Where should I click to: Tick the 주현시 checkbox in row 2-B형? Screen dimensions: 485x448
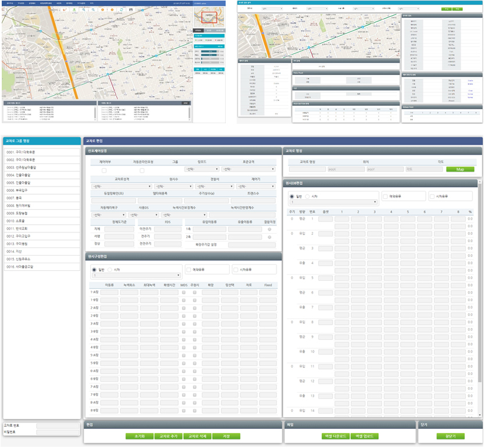[195, 316]
